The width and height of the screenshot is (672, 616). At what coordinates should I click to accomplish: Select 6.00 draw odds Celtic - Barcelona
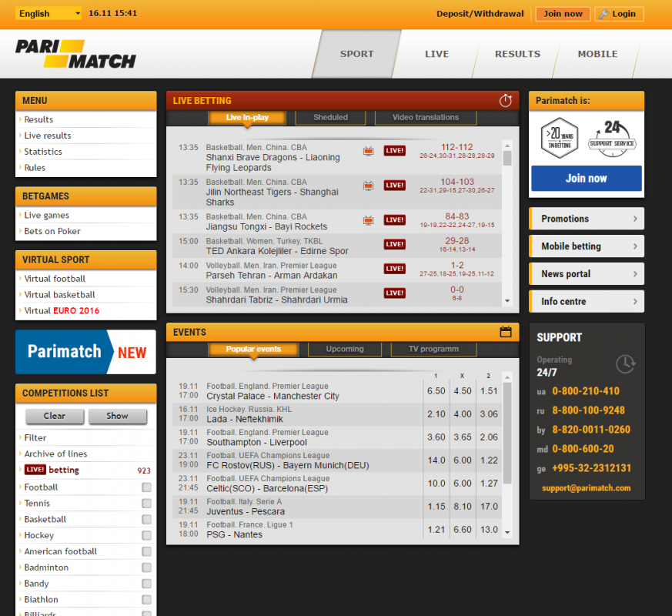(x=463, y=483)
